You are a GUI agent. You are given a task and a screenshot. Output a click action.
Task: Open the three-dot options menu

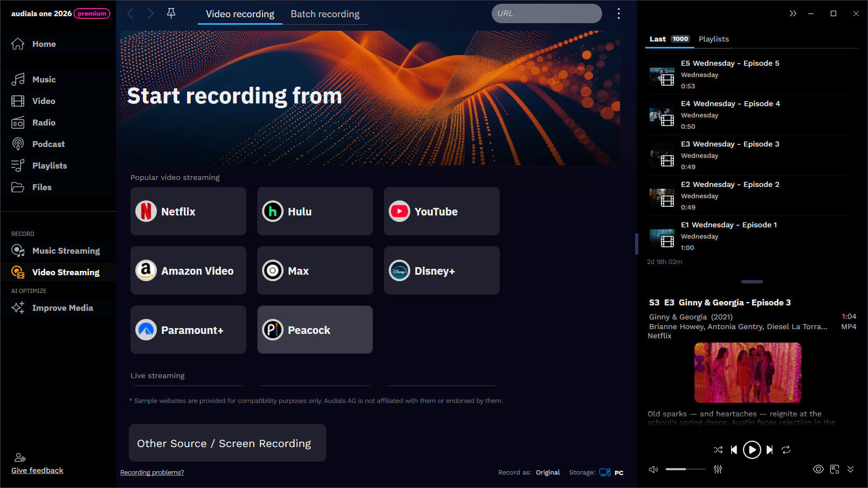tap(618, 13)
